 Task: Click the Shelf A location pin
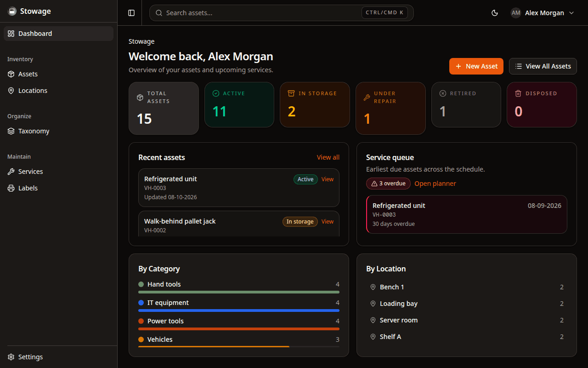373,337
